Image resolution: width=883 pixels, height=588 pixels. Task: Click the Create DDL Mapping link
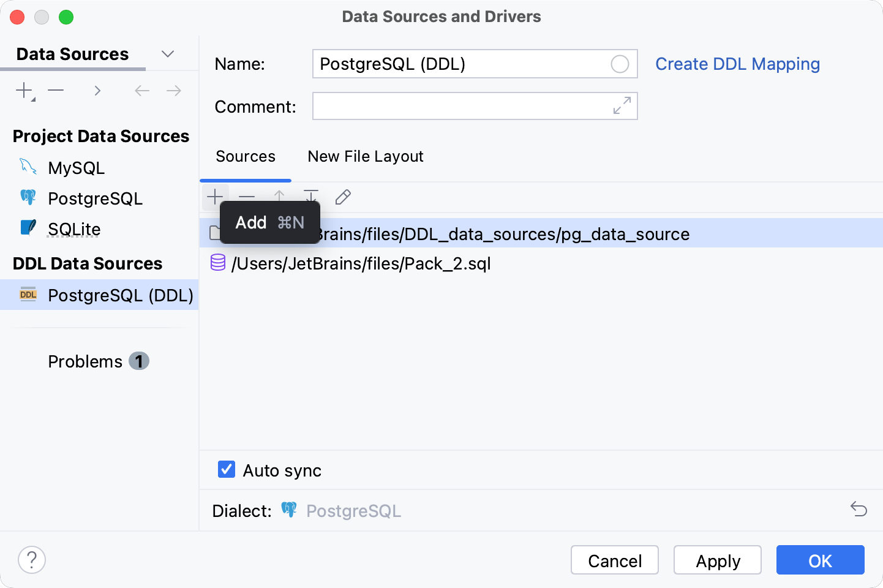(737, 64)
